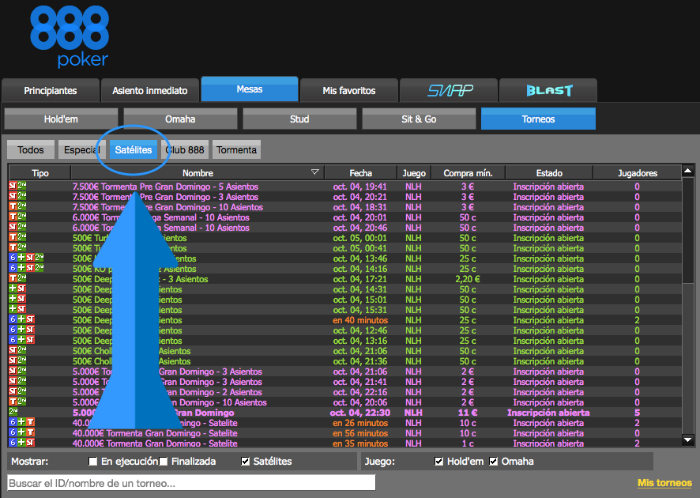Click the green 2nd icon in the oct. 04, 14:16 row

39,269
